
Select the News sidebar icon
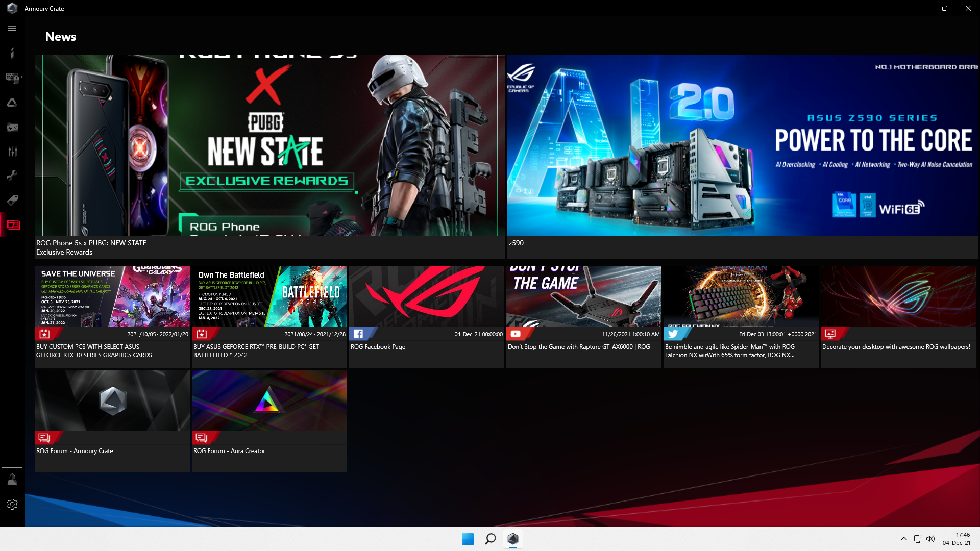pyautogui.click(x=13, y=224)
